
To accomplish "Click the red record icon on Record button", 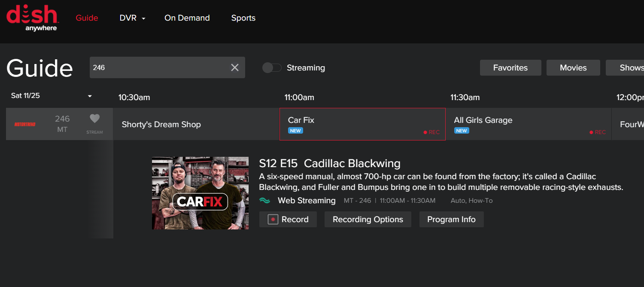I will pyautogui.click(x=273, y=220).
